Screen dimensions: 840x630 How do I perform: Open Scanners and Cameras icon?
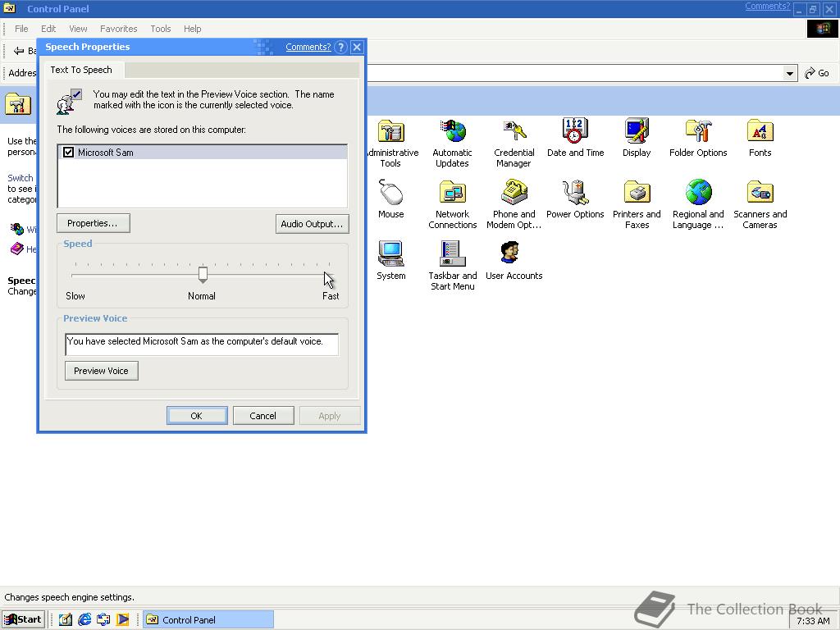coord(760,193)
